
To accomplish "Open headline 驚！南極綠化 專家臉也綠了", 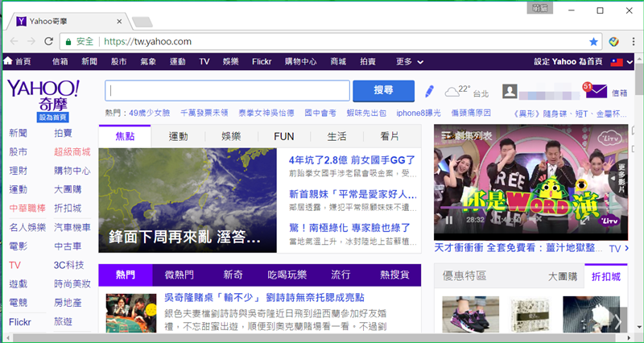I will [349, 228].
